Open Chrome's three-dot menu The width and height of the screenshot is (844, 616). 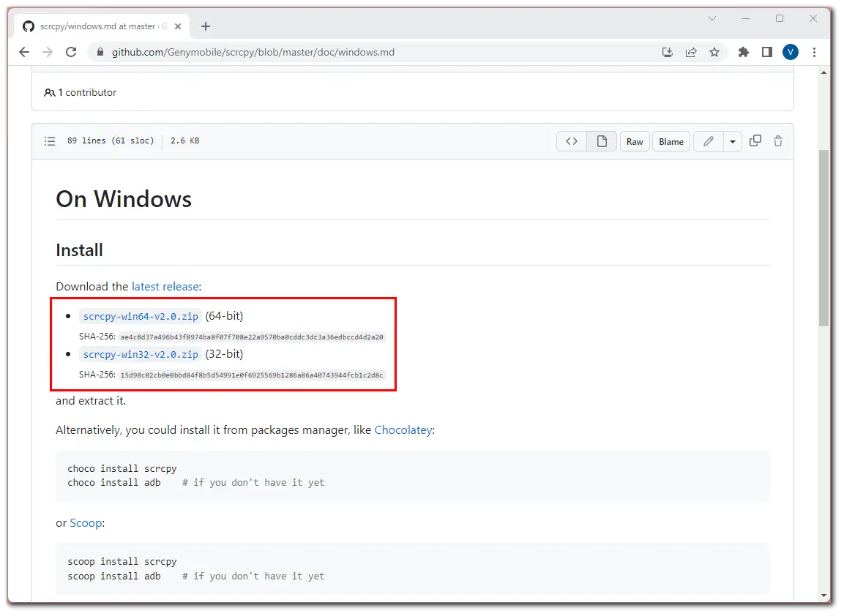[815, 52]
